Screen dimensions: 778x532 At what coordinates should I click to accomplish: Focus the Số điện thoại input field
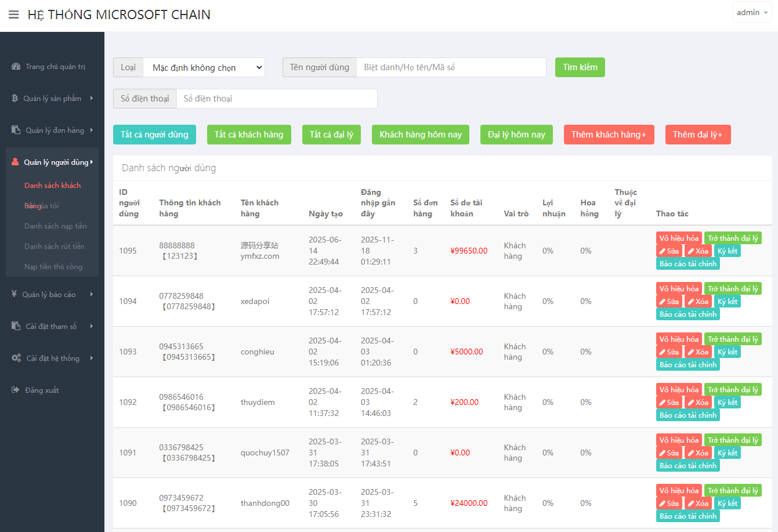pyautogui.click(x=277, y=99)
